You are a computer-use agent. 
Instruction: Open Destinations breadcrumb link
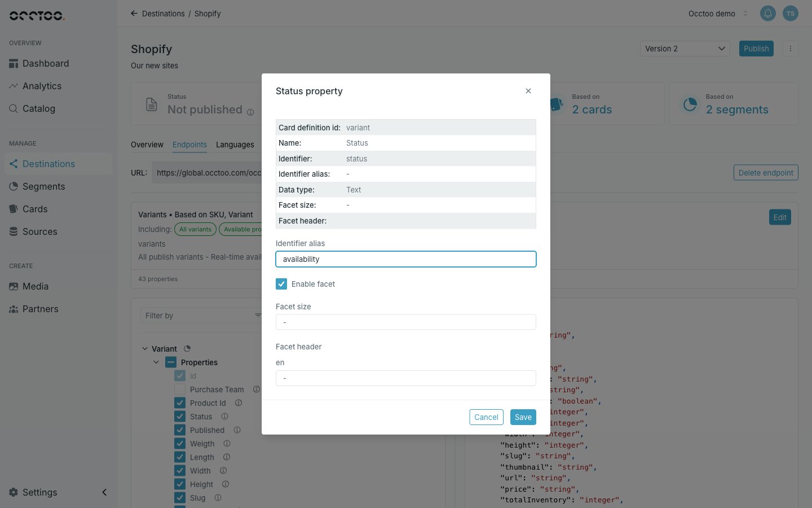pos(164,14)
